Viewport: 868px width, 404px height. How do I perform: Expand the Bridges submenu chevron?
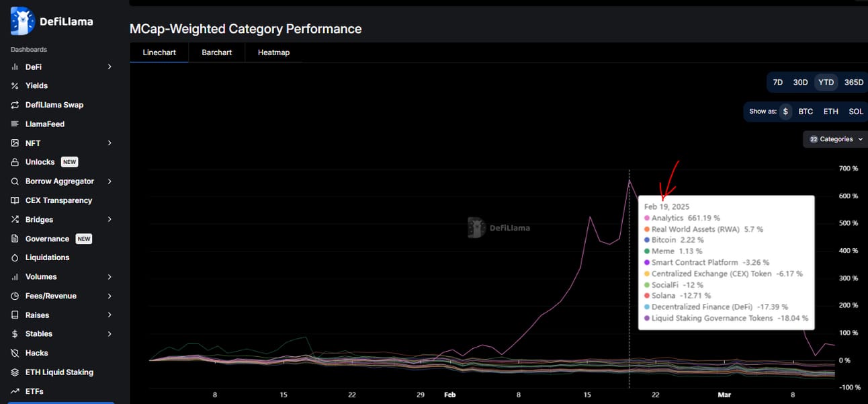point(110,220)
